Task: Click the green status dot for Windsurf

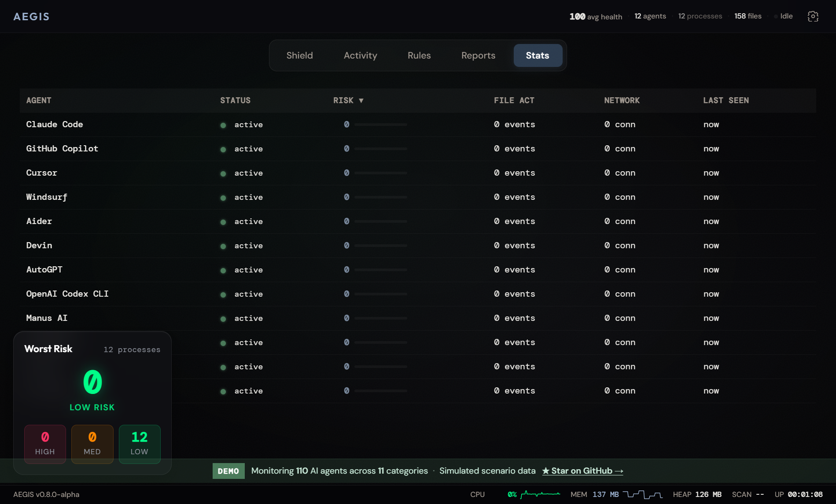Action: point(223,198)
